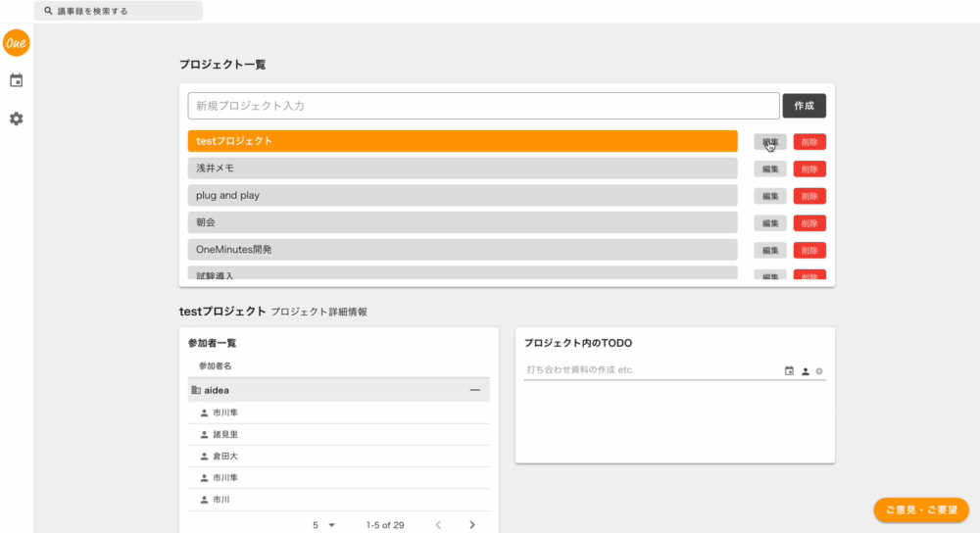Click the TODO assignee person icon
Screen dimensions: 980x533
[x=806, y=371]
